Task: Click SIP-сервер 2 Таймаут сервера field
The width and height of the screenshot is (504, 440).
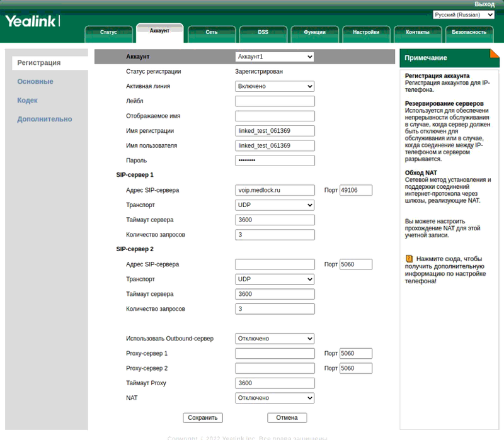Action: tap(275, 294)
